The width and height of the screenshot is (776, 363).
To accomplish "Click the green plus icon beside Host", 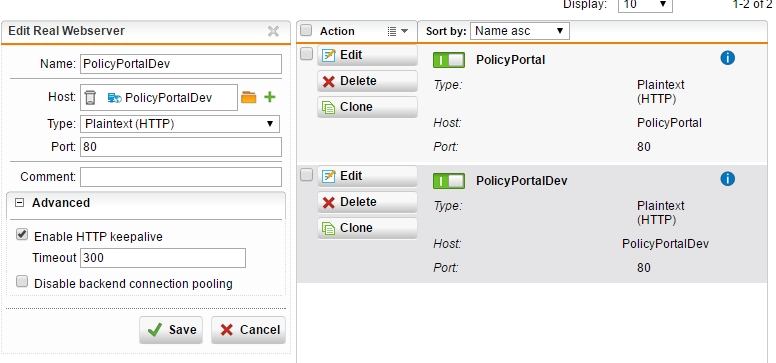I will click(270, 97).
